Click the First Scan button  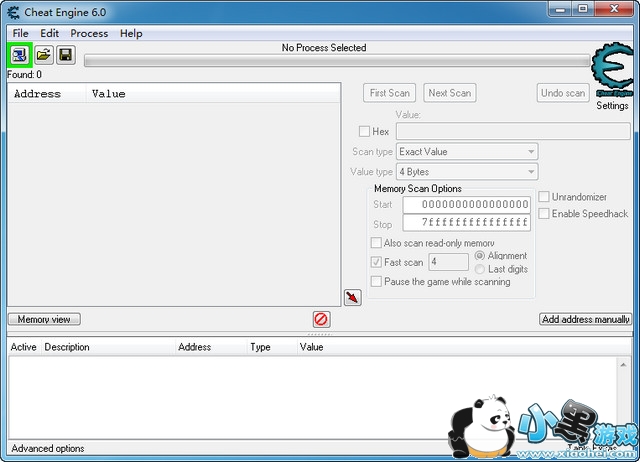[389, 93]
